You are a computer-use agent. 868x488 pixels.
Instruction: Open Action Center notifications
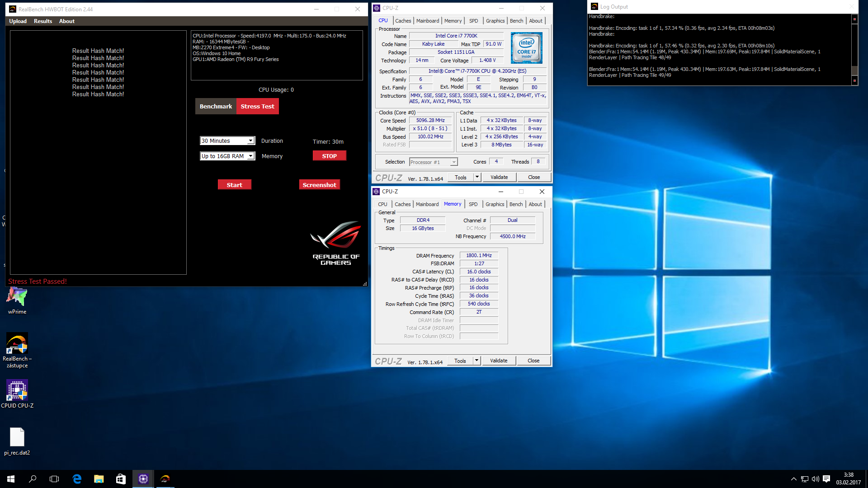coord(826,479)
